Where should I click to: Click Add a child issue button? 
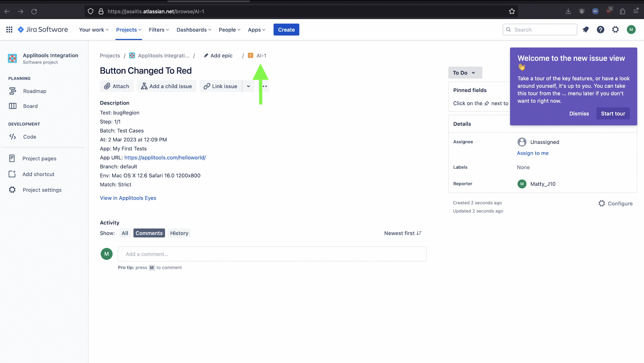click(x=167, y=86)
